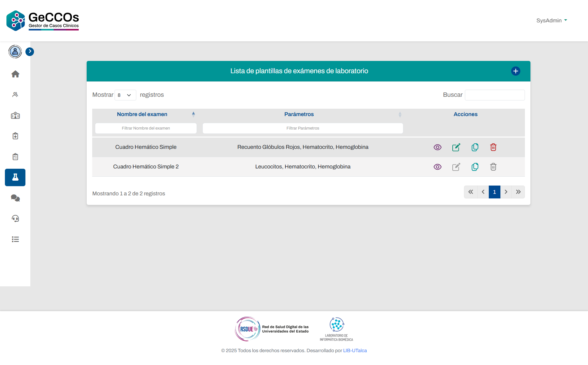The image size is (588, 365).
Task: Click the Leucocitos, Hematocrito, Hemoglobina cell
Action: pyautogui.click(x=303, y=167)
